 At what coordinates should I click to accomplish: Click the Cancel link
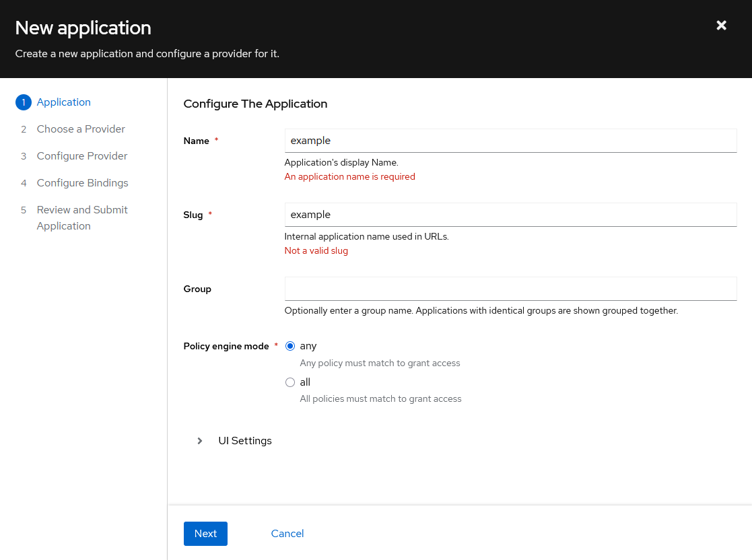(x=287, y=533)
